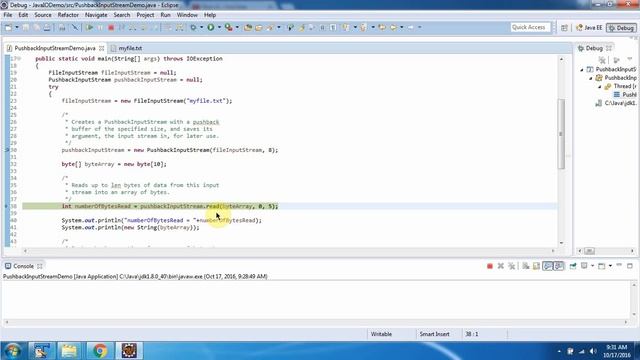Open the External Tools dropdown arrow

[237, 27]
